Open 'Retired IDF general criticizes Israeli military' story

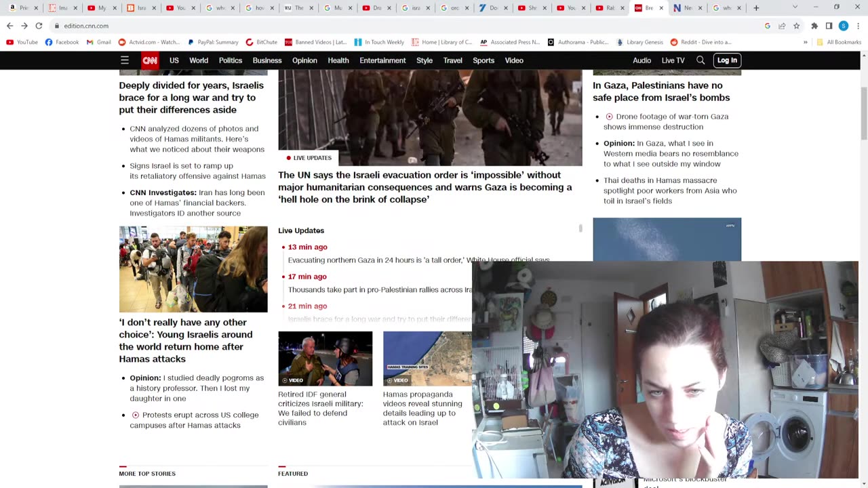pos(321,408)
